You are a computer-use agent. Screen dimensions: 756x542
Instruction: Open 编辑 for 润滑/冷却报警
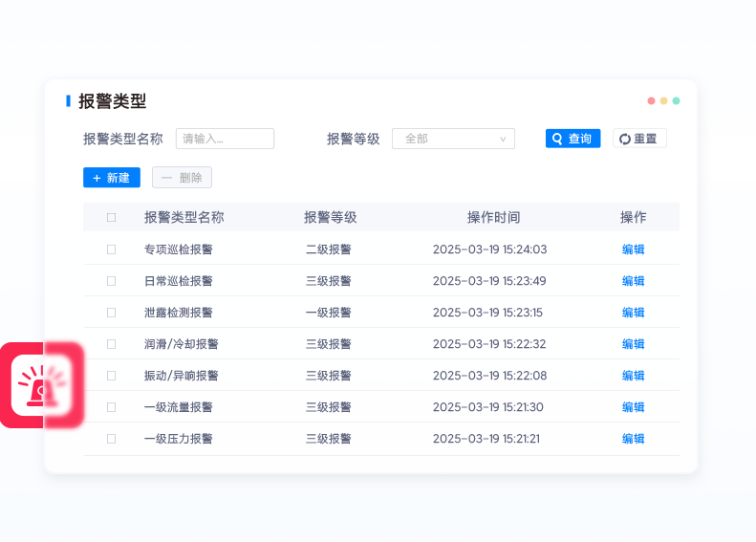(633, 344)
